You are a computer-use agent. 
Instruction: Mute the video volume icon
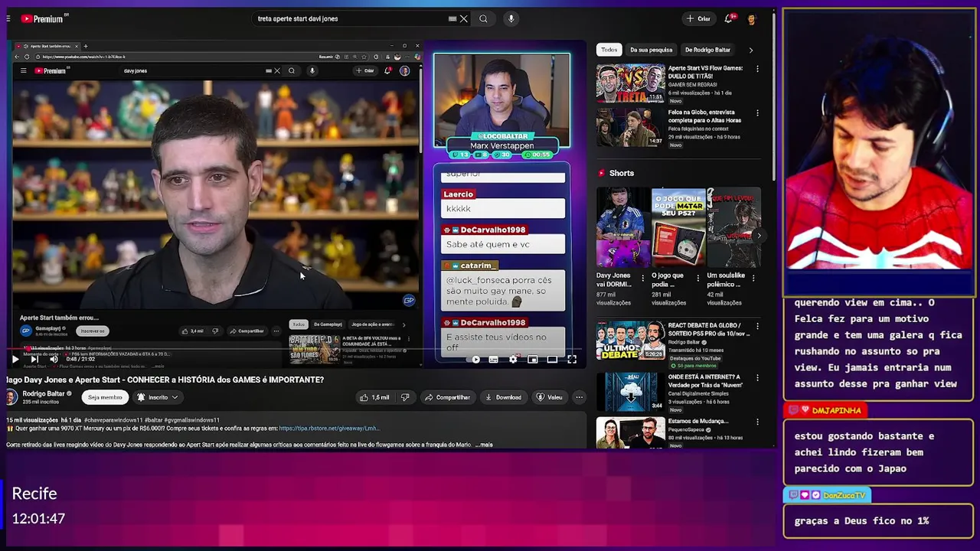coord(54,359)
